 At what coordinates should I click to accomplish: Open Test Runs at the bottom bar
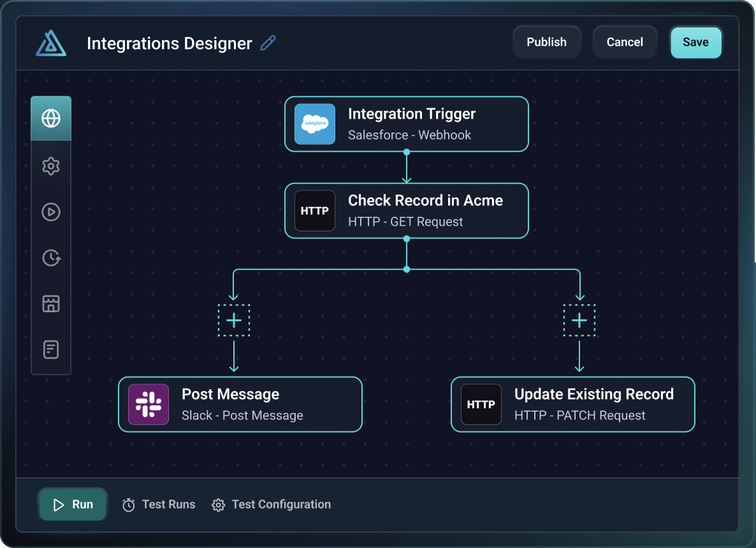(159, 504)
